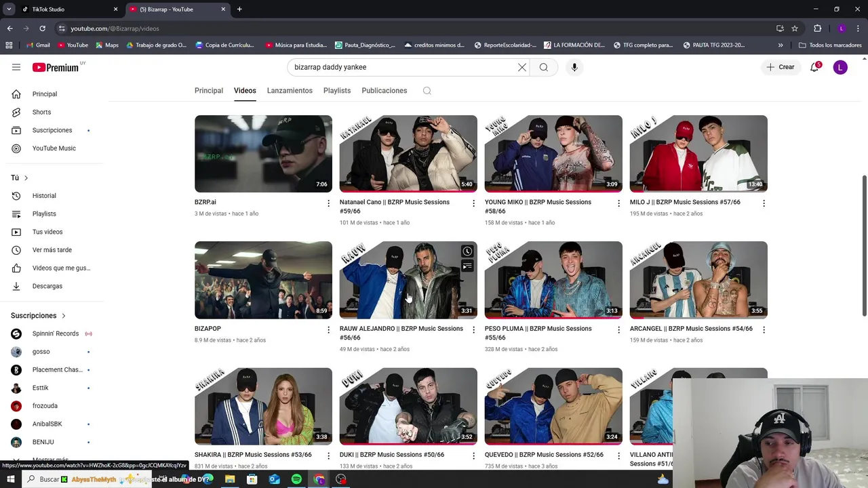868x488 pixels.
Task: Play the SHAKIRA session thumbnail
Action: (x=263, y=406)
